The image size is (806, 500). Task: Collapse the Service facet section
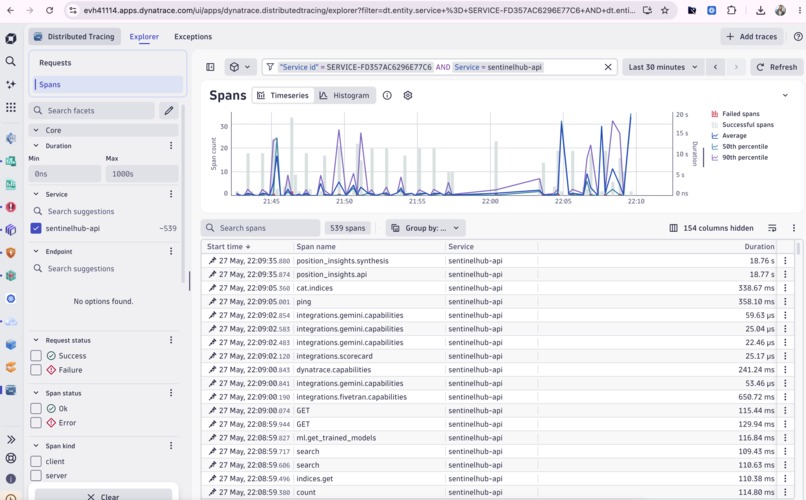tap(36, 194)
